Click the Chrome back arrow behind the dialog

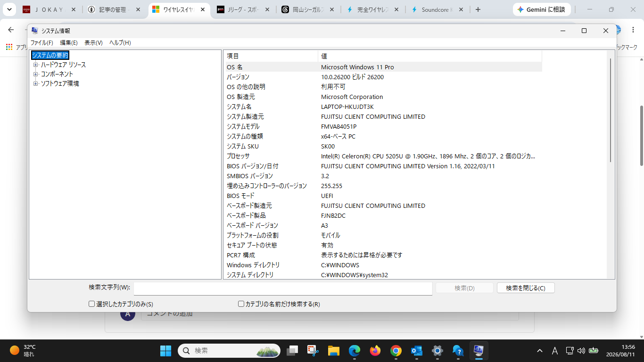coord(11,30)
